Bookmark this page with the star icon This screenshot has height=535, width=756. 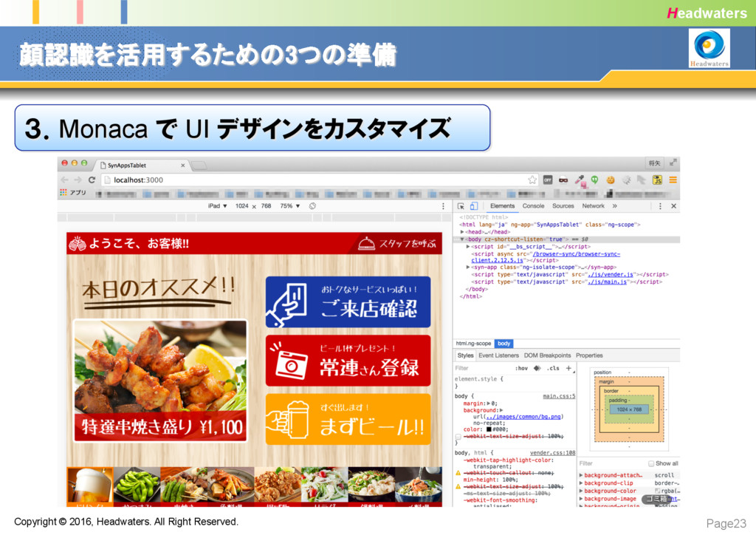click(532, 180)
